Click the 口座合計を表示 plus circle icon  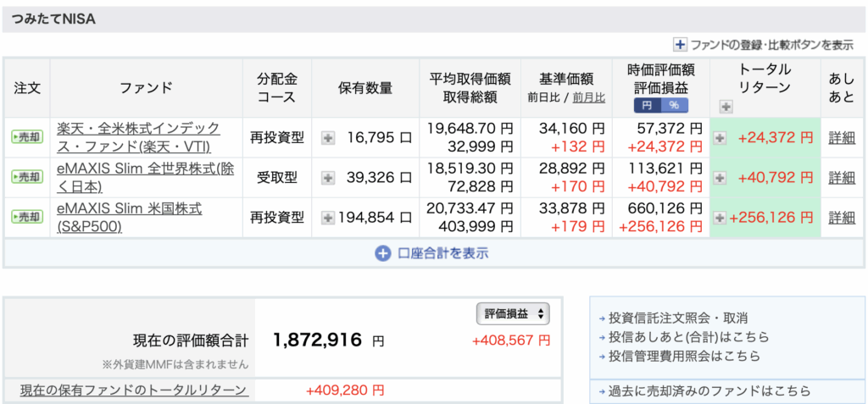click(382, 253)
